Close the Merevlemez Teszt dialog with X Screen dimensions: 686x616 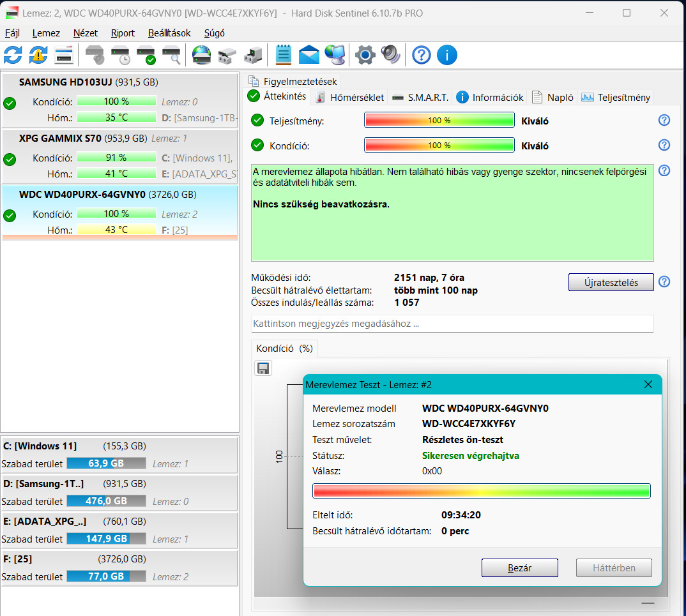[648, 384]
